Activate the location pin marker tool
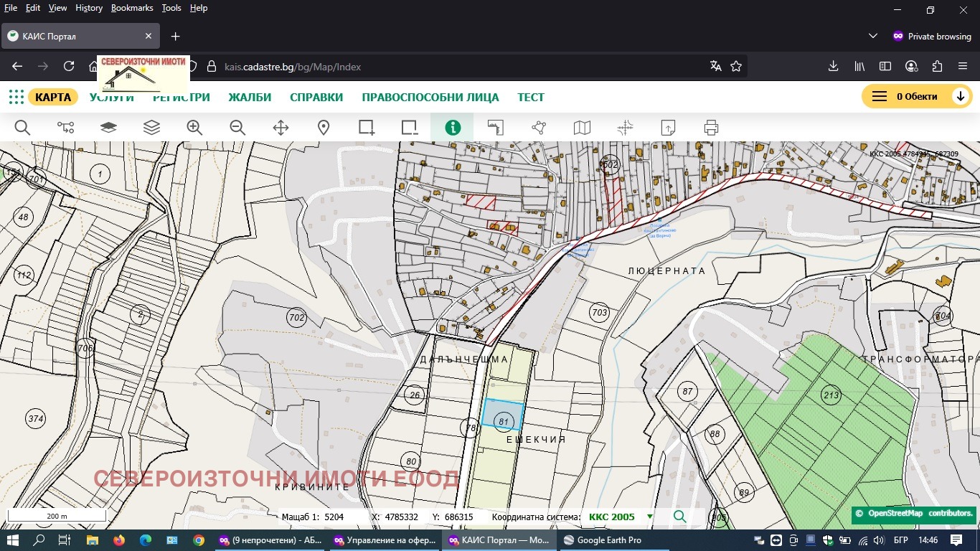Screen dimensions: 980x551 point(324,128)
